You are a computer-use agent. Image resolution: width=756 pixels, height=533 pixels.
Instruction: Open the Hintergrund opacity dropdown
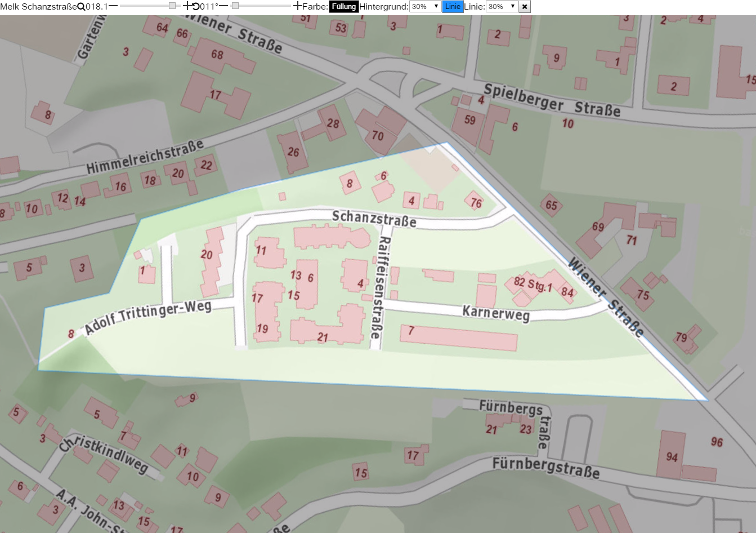click(x=425, y=7)
